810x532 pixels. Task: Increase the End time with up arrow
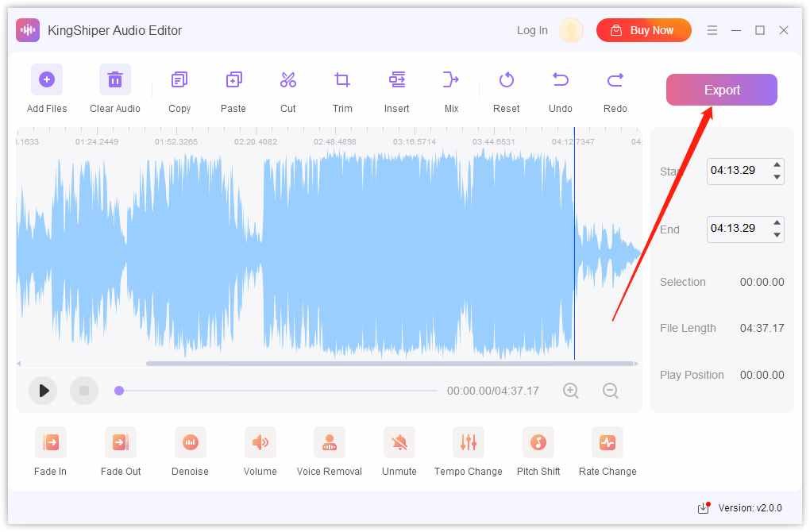click(x=777, y=222)
